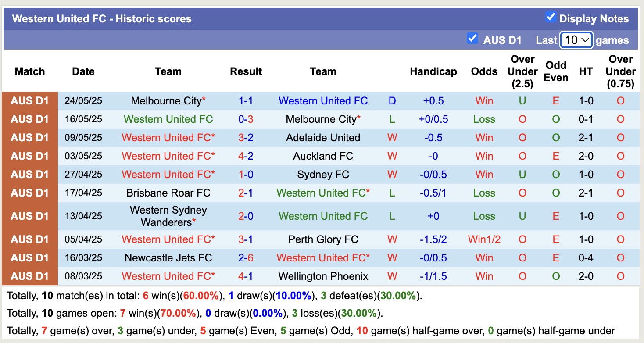Click the Handicap column header
The image size is (644, 343).
[433, 71]
